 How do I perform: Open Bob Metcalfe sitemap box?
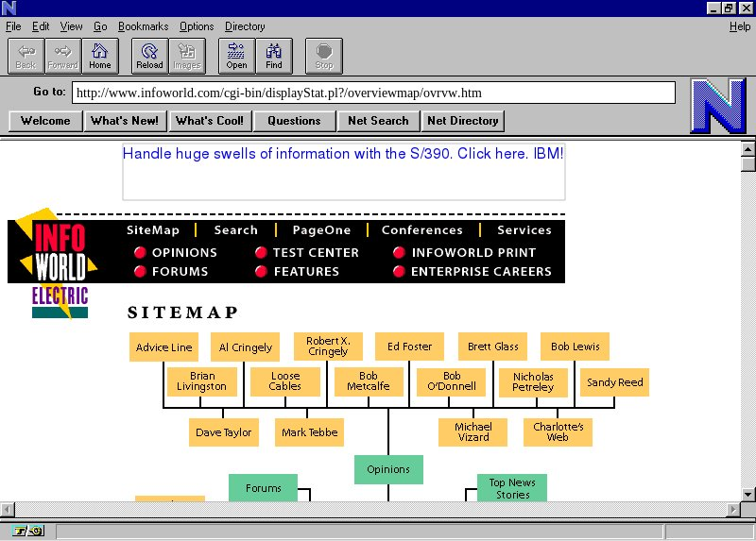pos(361,381)
